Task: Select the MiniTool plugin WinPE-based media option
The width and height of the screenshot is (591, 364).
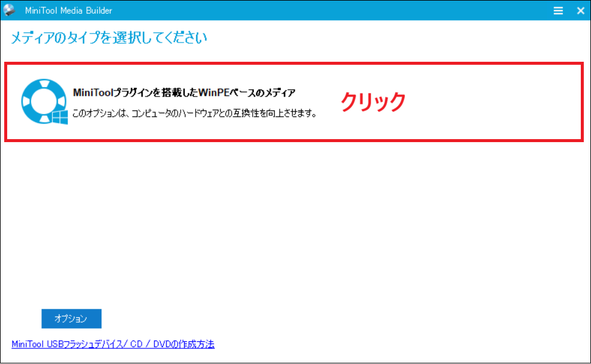Action: point(294,102)
